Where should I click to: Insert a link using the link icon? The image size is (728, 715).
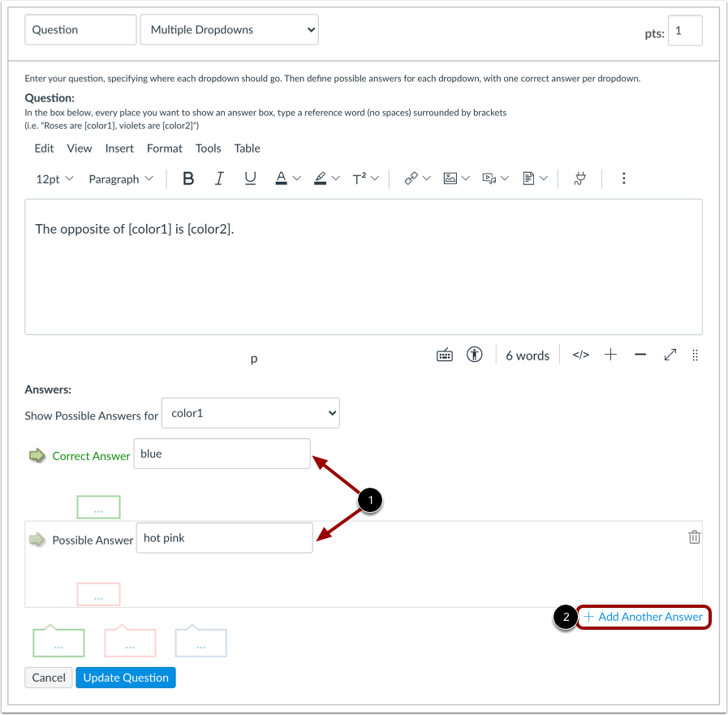point(412,178)
